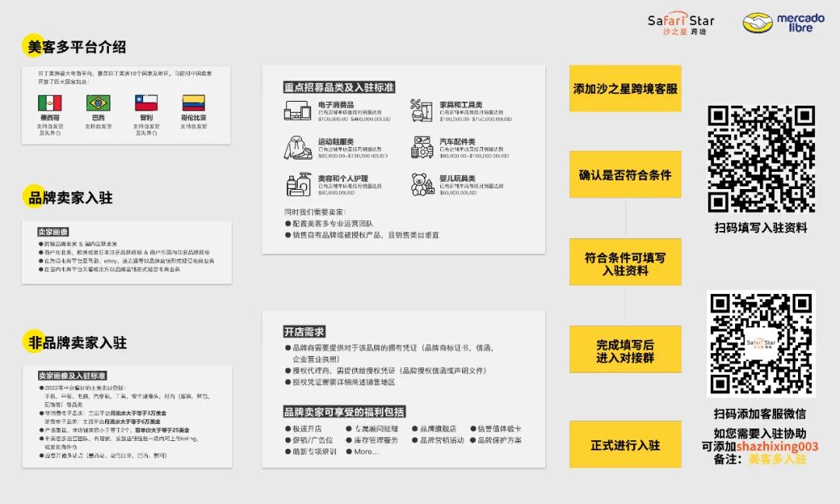The image size is (840, 504).
Task: Click the customer service WeChat QR code
Action: (x=761, y=344)
